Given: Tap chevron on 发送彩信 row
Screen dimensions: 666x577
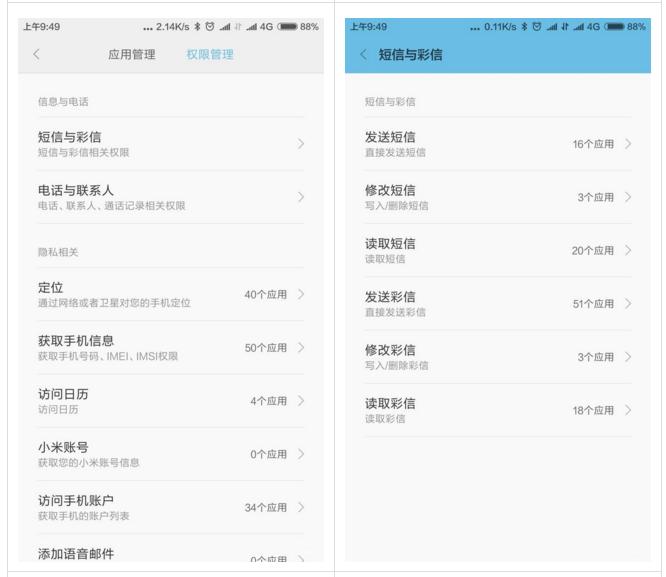Looking at the screenshot, I should click(x=628, y=304).
